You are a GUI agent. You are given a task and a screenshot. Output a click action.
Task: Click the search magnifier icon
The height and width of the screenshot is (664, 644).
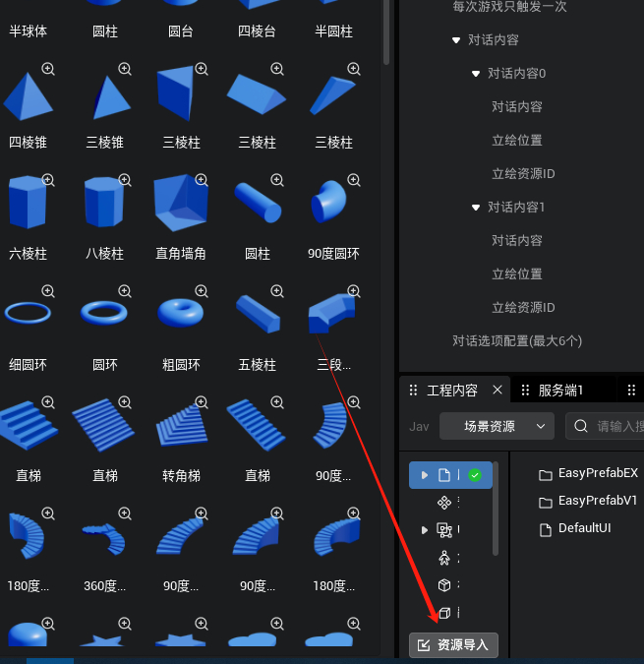coord(581,426)
